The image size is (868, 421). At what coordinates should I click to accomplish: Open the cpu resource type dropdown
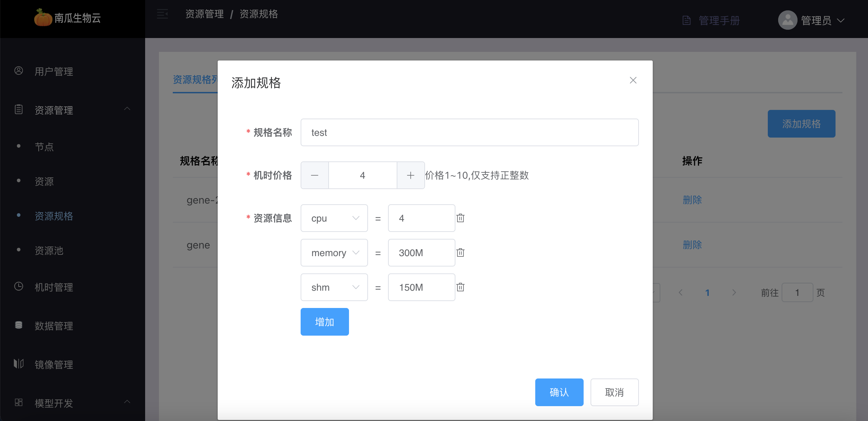334,218
